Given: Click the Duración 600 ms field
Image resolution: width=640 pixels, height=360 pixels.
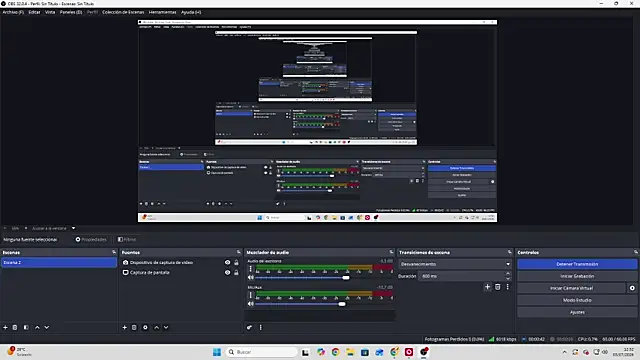Looking at the screenshot, I should (461, 276).
